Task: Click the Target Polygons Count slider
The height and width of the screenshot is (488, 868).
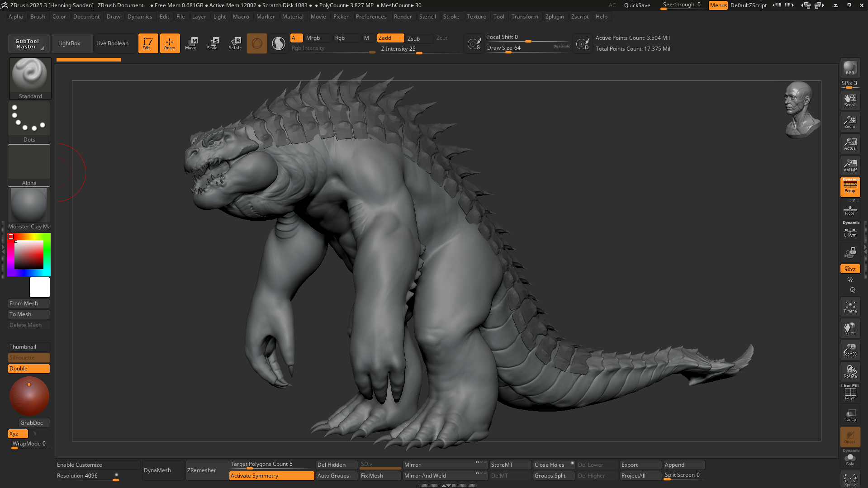Action: pos(271,464)
